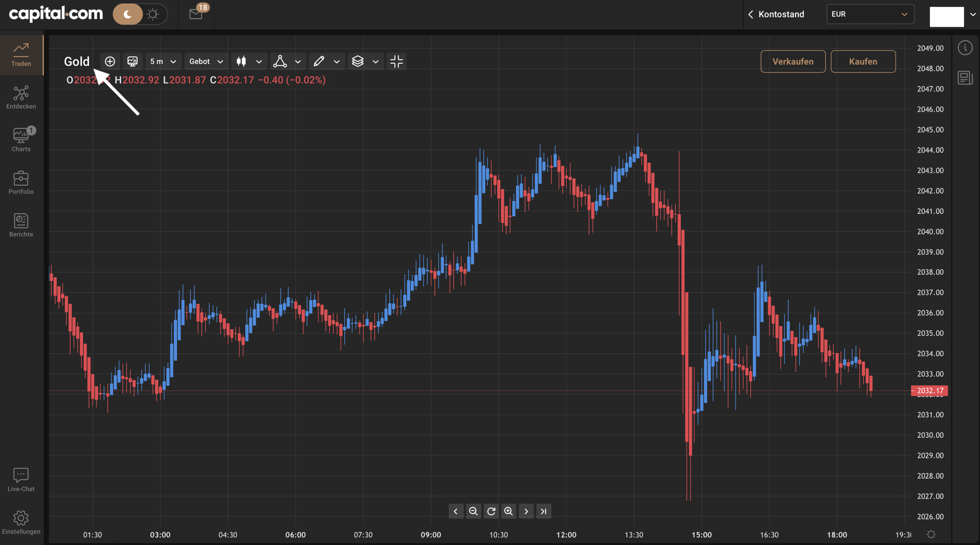Viewport: 980px width, 545px height.
Task: Click the closing value C2032.17
Action: (232, 80)
